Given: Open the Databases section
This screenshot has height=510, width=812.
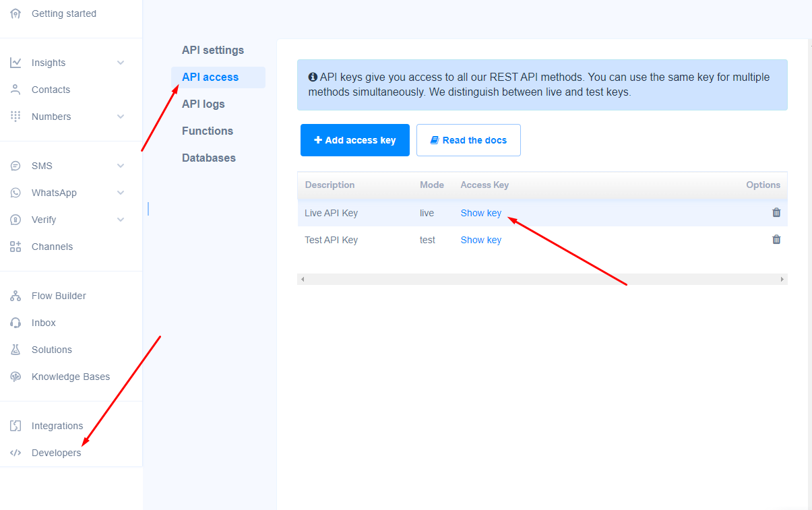Looking at the screenshot, I should pos(209,158).
